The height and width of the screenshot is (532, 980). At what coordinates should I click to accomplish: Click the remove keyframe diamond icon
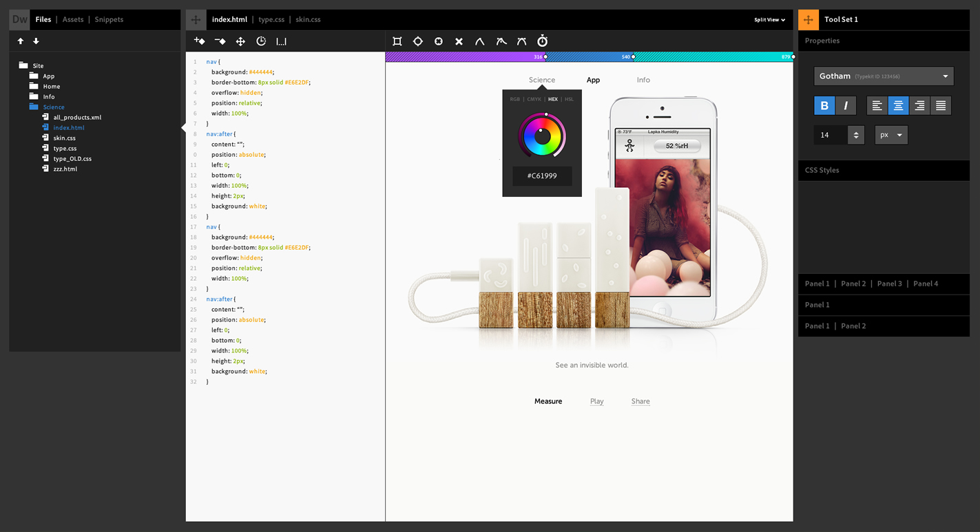pos(220,41)
